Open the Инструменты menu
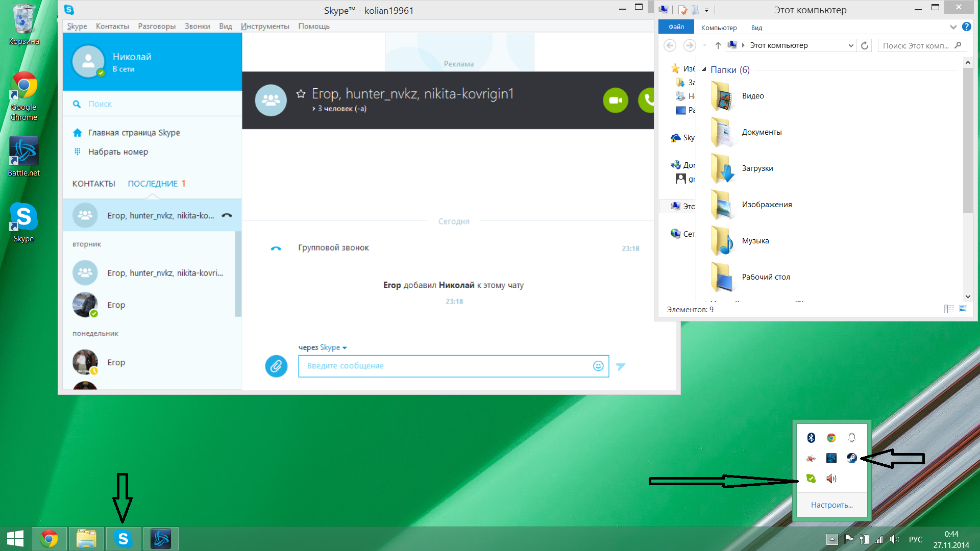Viewport: 980px width, 551px height. pyautogui.click(x=265, y=27)
